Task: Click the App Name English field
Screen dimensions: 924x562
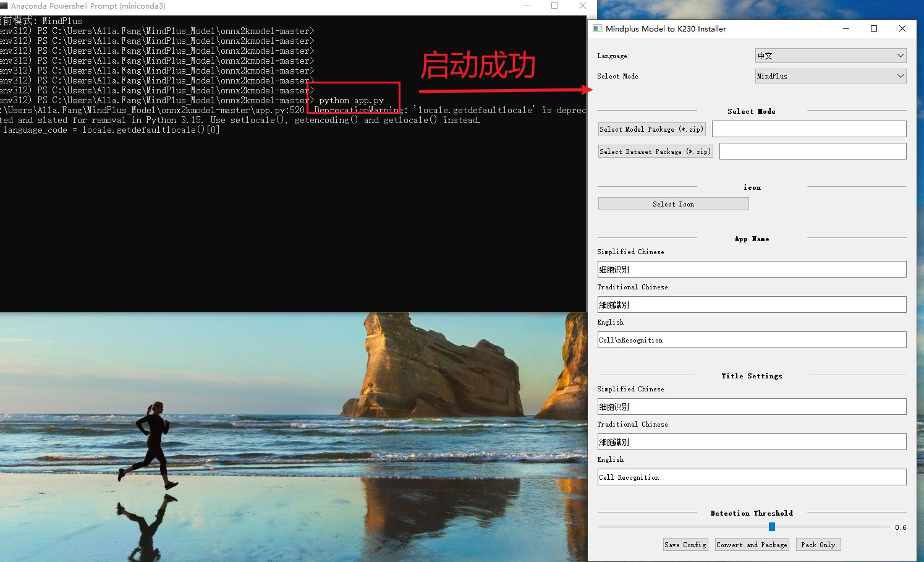Action: tap(752, 340)
